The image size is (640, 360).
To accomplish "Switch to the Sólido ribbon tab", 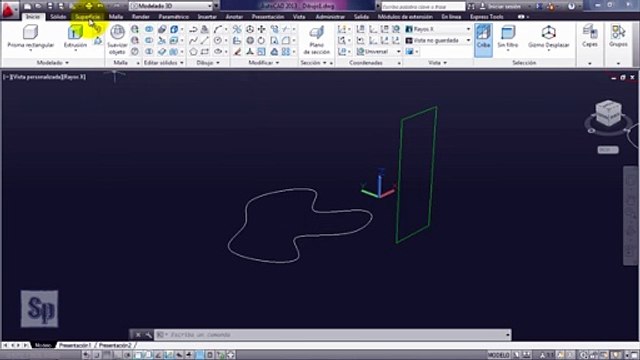I will [x=58, y=17].
